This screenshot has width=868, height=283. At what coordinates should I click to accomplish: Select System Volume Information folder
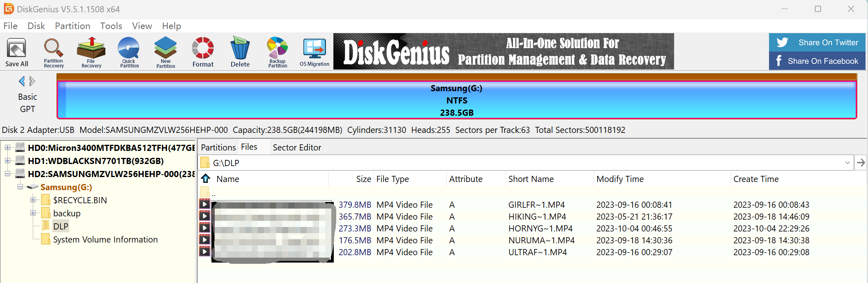105,239
